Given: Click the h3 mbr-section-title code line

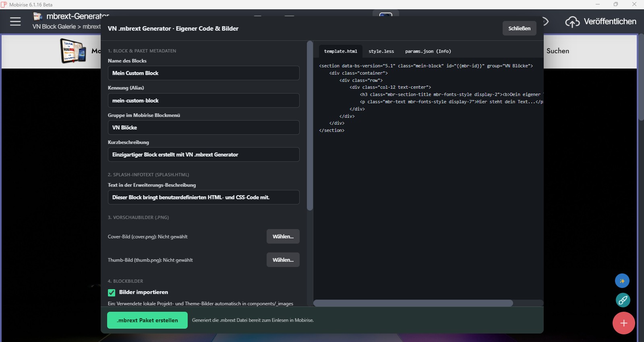Looking at the screenshot, I should (x=451, y=94).
